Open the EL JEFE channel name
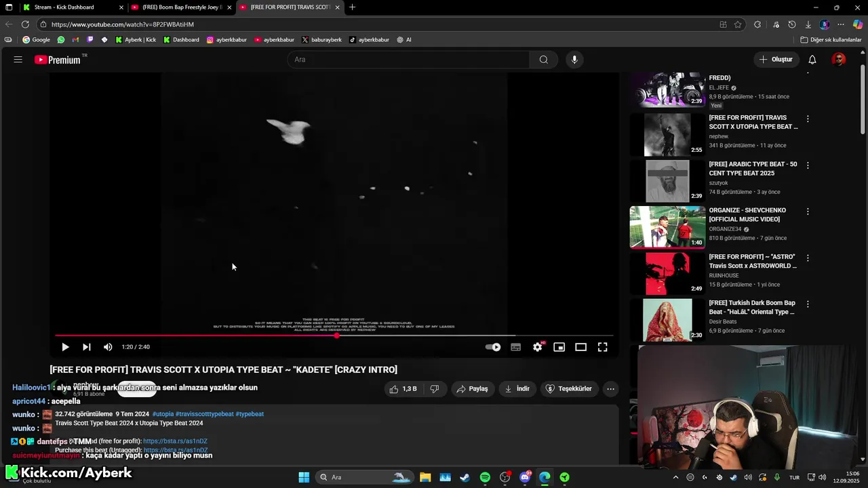 tap(719, 87)
